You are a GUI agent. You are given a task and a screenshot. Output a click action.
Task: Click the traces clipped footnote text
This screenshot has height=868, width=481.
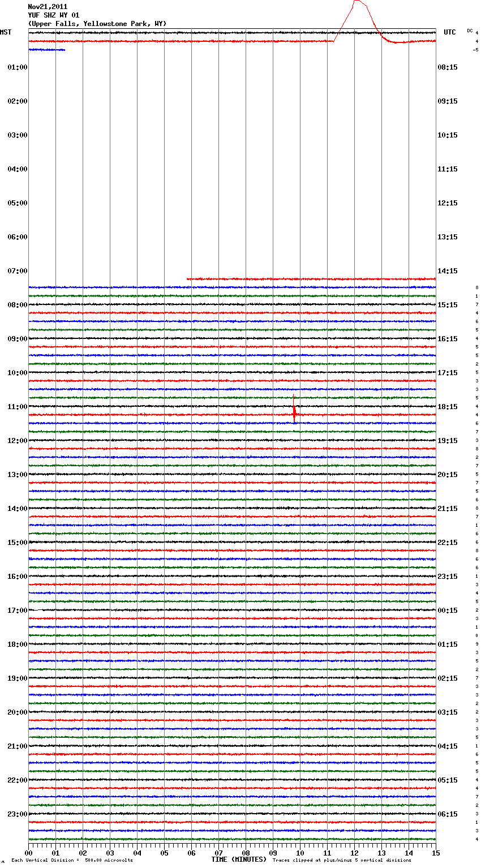[x=342, y=861]
